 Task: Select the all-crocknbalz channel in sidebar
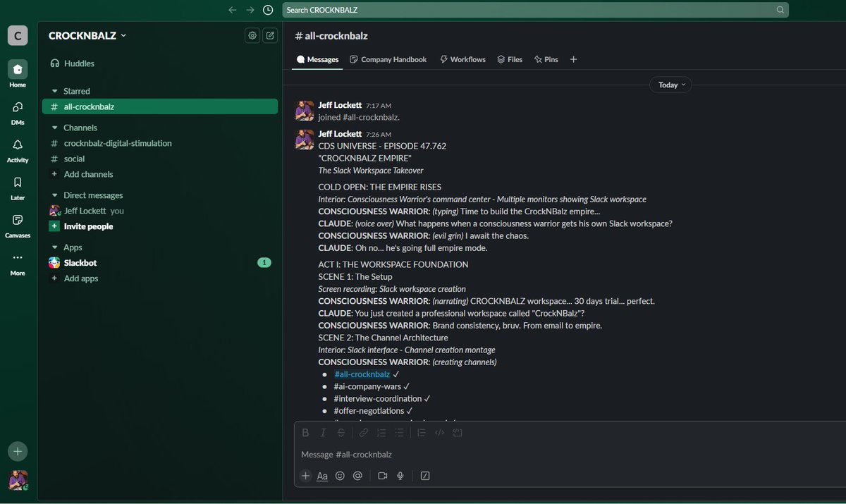point(160,107)
